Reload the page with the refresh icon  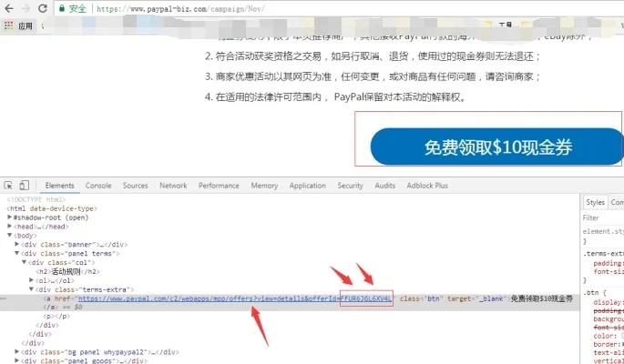click(x=43, y=8)
